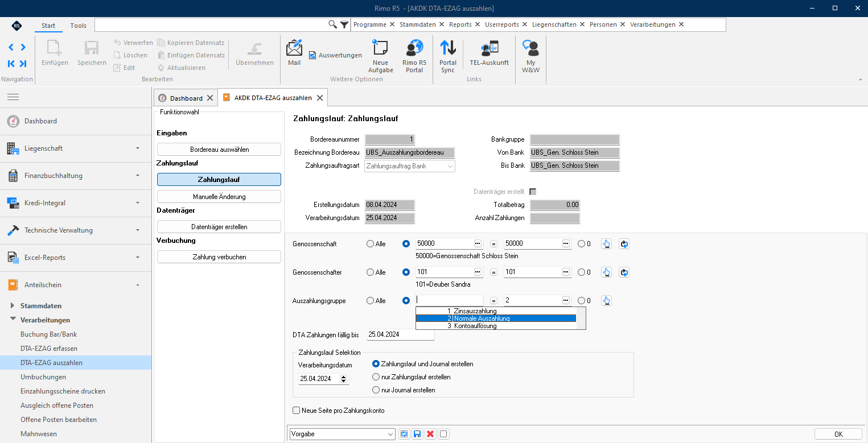Expand the Stammdaten tree node

[13, 306]
